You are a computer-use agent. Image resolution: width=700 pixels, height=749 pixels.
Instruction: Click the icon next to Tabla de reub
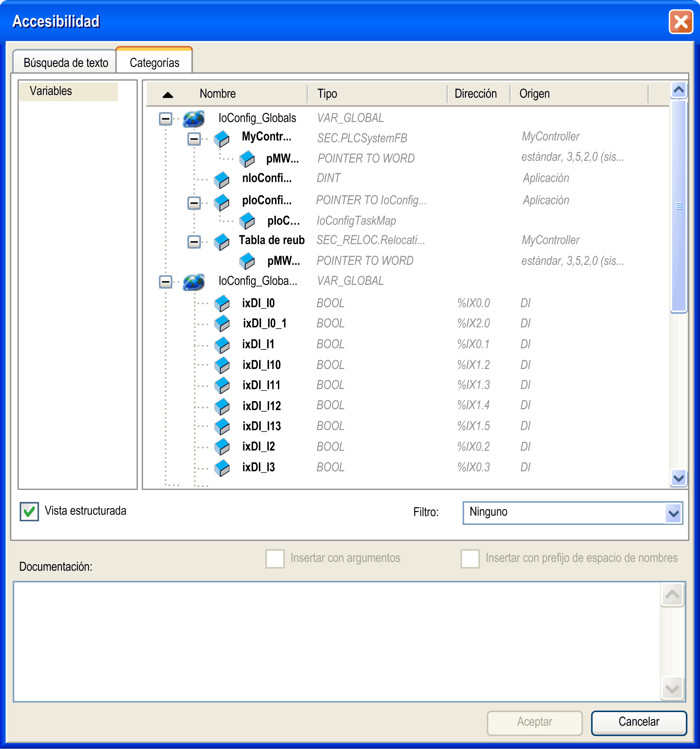tap(222, 242)
